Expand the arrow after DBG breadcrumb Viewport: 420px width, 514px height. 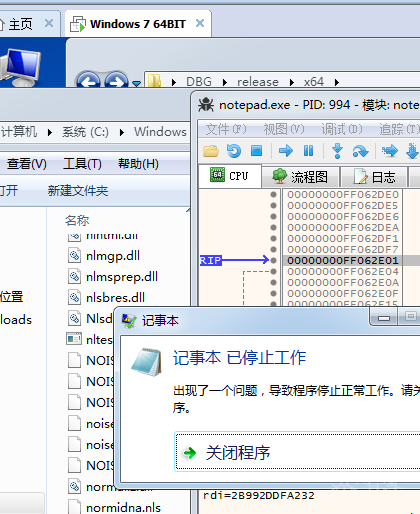tap(225, 82)
